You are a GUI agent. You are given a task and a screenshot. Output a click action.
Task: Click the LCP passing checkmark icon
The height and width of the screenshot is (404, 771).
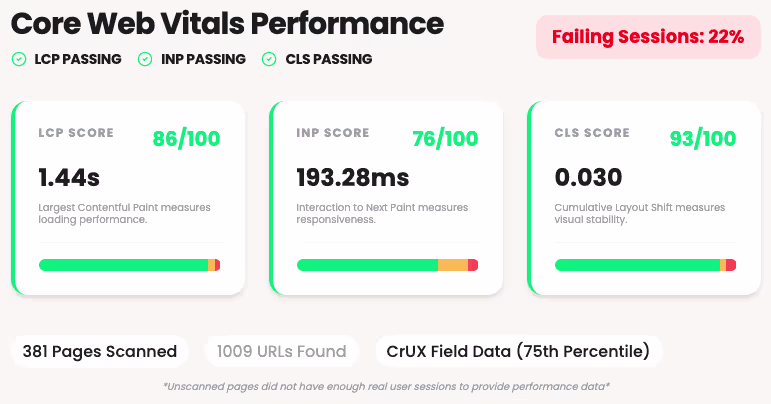coord(19,59)
